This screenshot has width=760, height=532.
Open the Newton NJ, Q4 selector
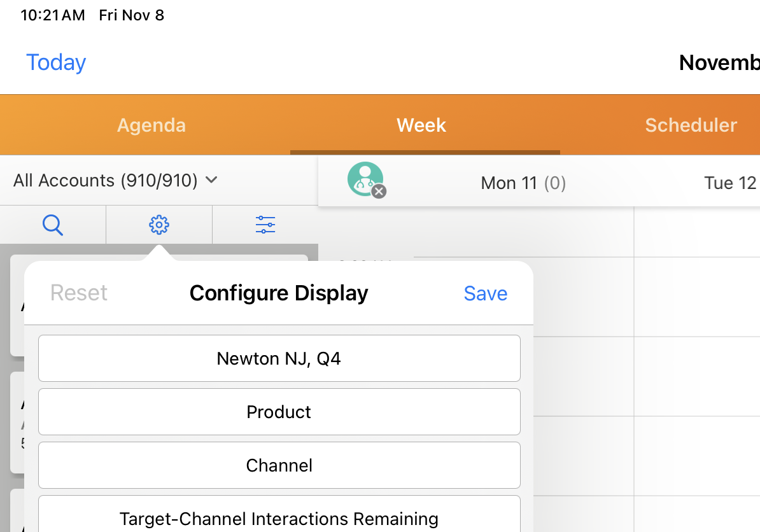[x=279, y=359]
